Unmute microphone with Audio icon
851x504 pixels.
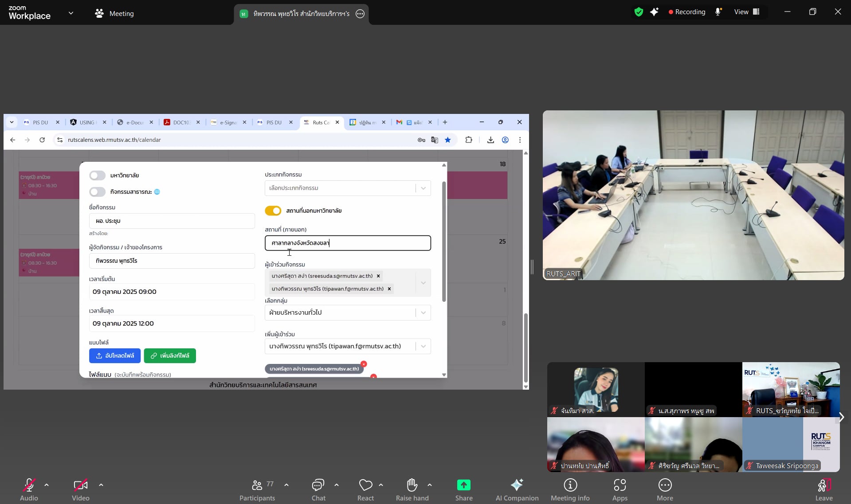click(x=29, y=485)
